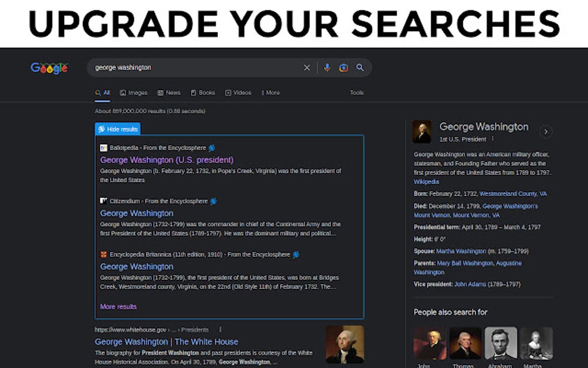Screen dimensions: 588x368
Task: Click the microphone icon for voice search
Action: 327,67
